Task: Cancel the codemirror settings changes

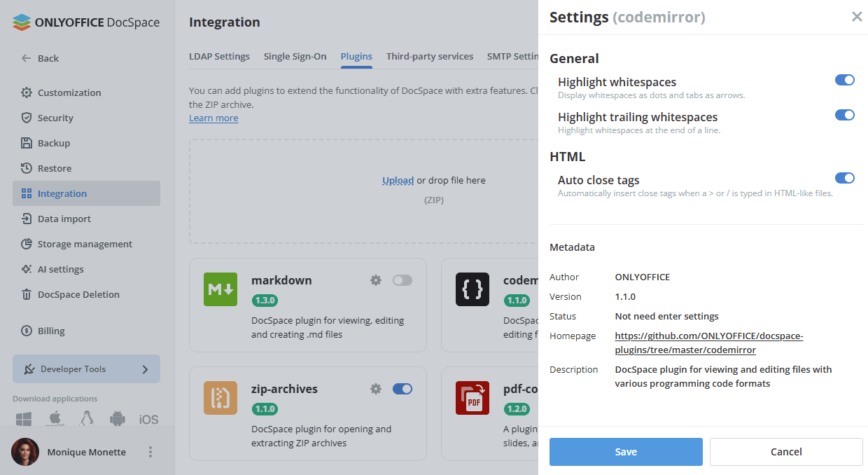Action: click(x=786, y=452)
